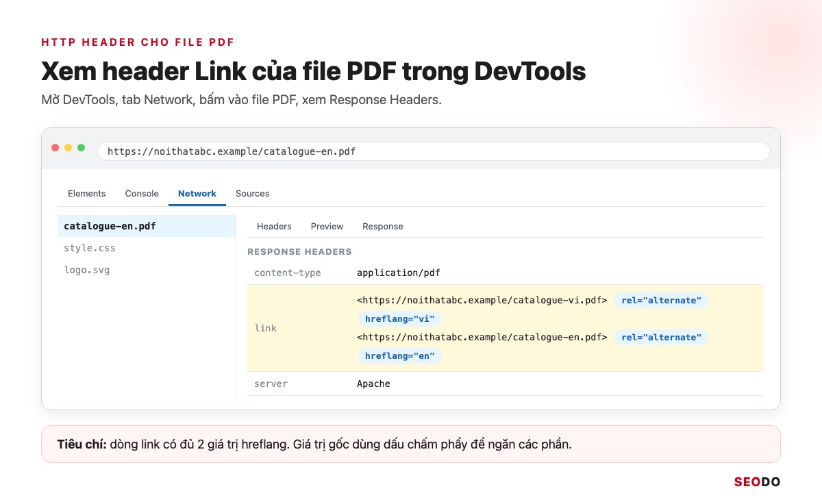
Task: Click the catalogue-en.pdf URL in link header
Action: (482, 337)
